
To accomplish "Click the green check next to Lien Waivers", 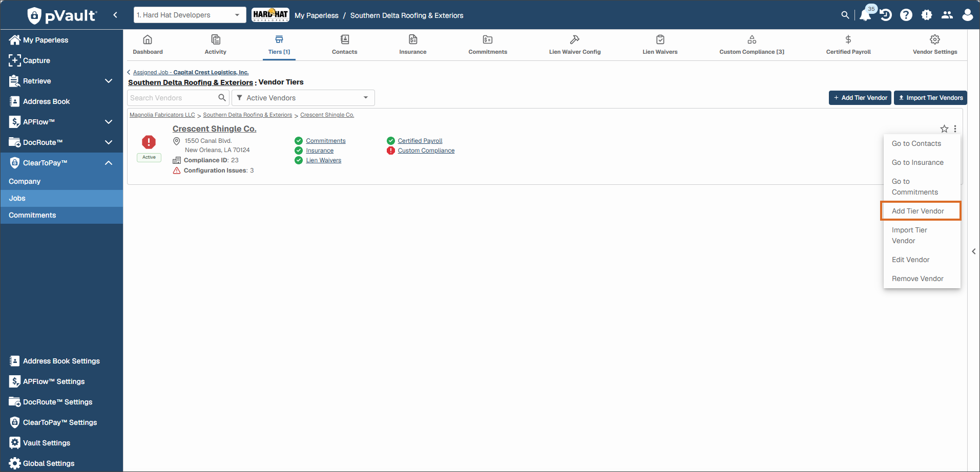I will [x=299, y=160].
